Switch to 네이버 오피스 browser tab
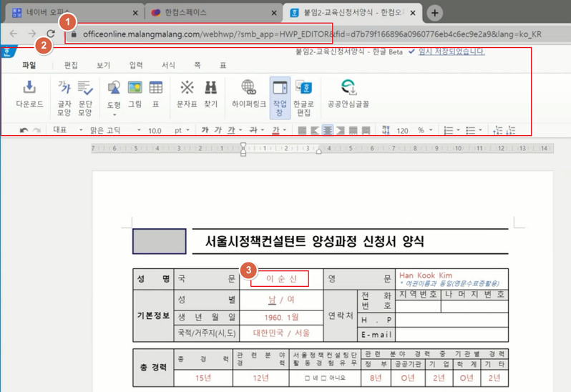The width and height of the screenshot is (571, 392). click(x=75, y=13)
